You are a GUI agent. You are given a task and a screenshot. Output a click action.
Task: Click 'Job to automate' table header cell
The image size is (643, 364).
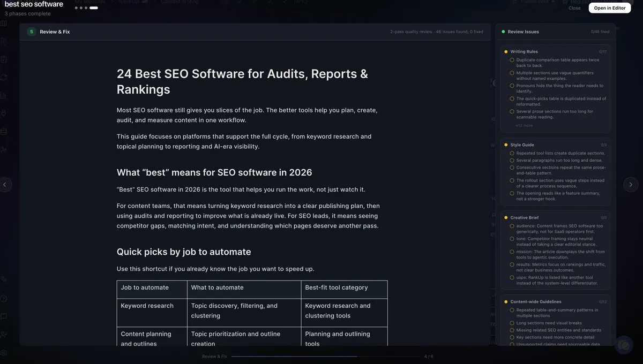click(152, 290)
